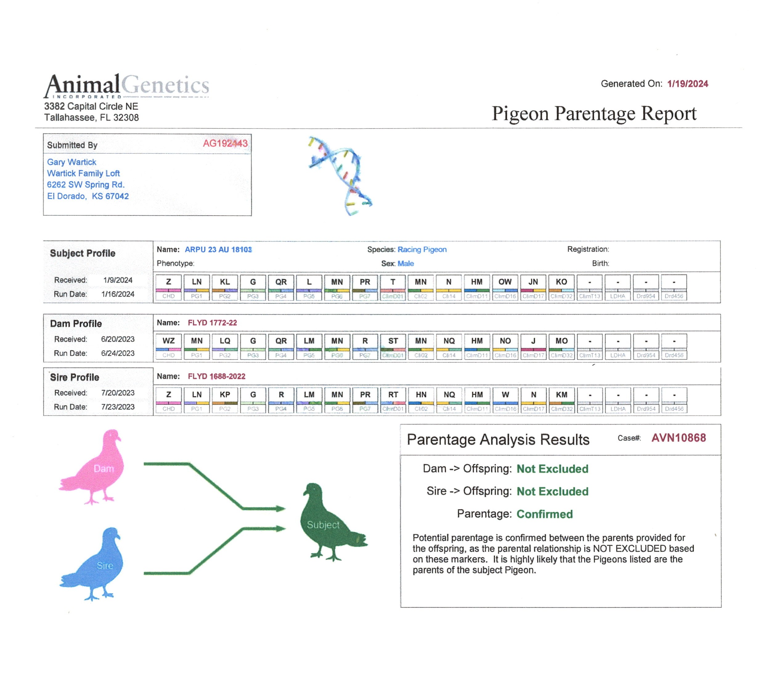Click the sire name FLYD 1688-2022
784x676 pixels.
(216, 377)
